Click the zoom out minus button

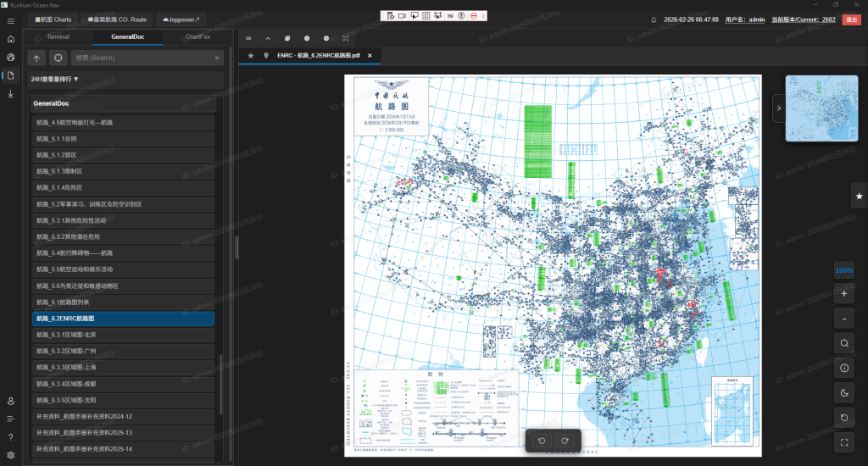click(844, 319)
